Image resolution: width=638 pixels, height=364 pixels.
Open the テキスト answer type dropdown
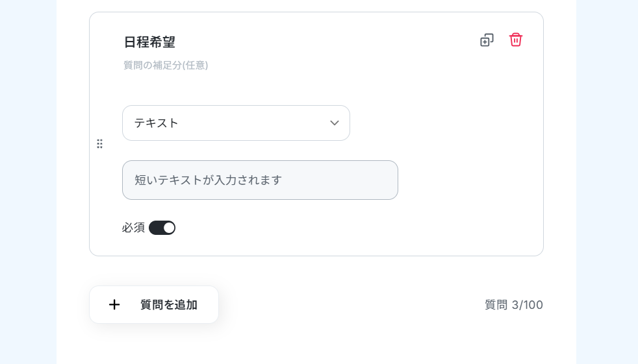236,123
